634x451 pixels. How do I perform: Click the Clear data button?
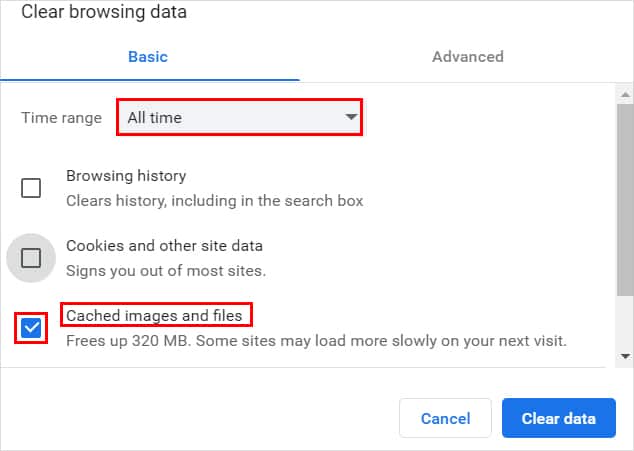pos(558,418)
